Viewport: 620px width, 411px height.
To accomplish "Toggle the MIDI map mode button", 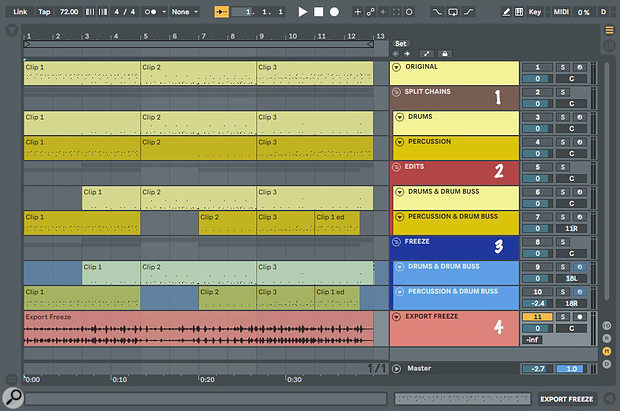I will pyautogui.click(x=561, y=12).
